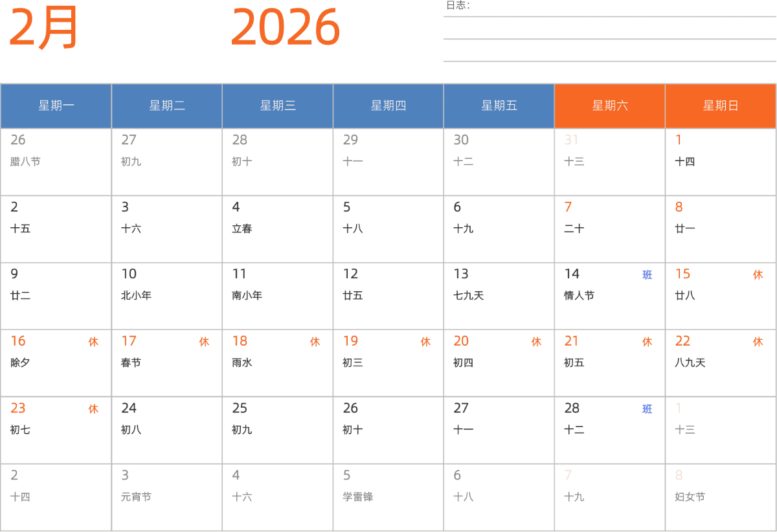Select the 星期三 column header
The image size is (777, 532).
point(278,105)
